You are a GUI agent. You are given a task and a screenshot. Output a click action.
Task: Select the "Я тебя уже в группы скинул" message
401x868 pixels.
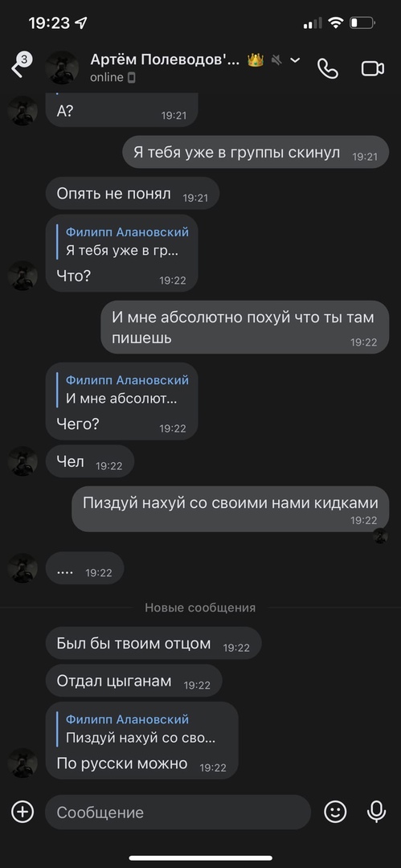point(256,152)
